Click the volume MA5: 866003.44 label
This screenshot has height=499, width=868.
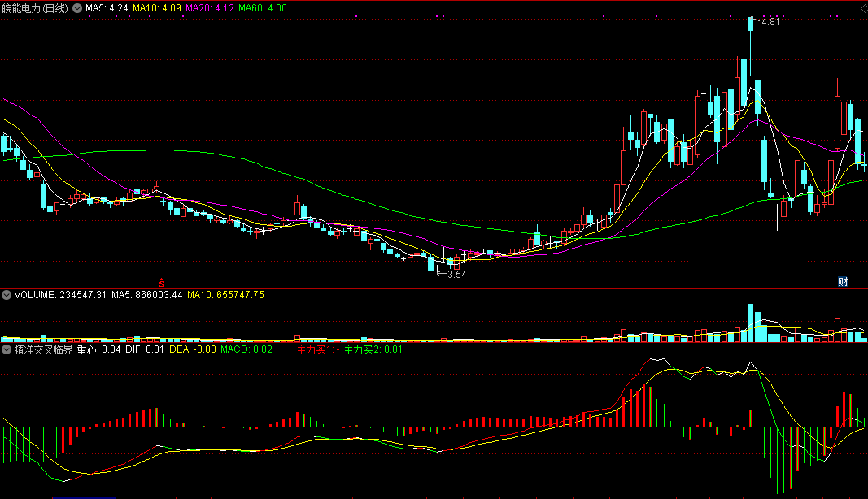(x=146, y=295)
